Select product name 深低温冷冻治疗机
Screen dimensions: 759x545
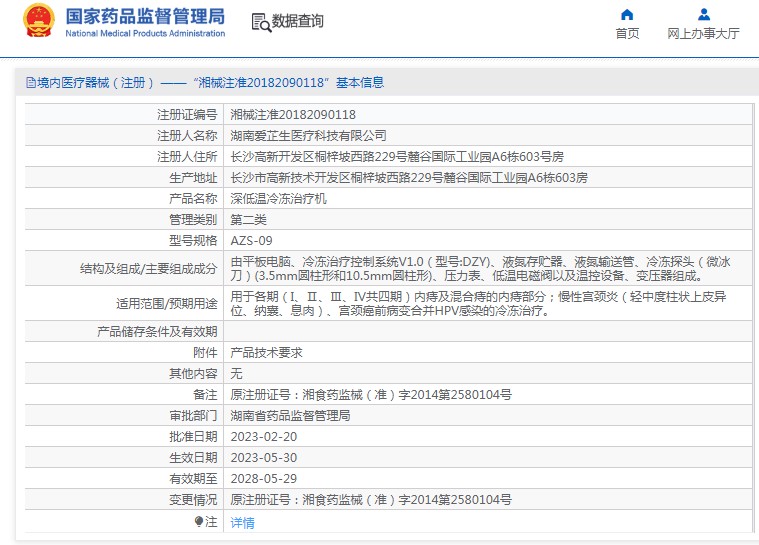278,198
